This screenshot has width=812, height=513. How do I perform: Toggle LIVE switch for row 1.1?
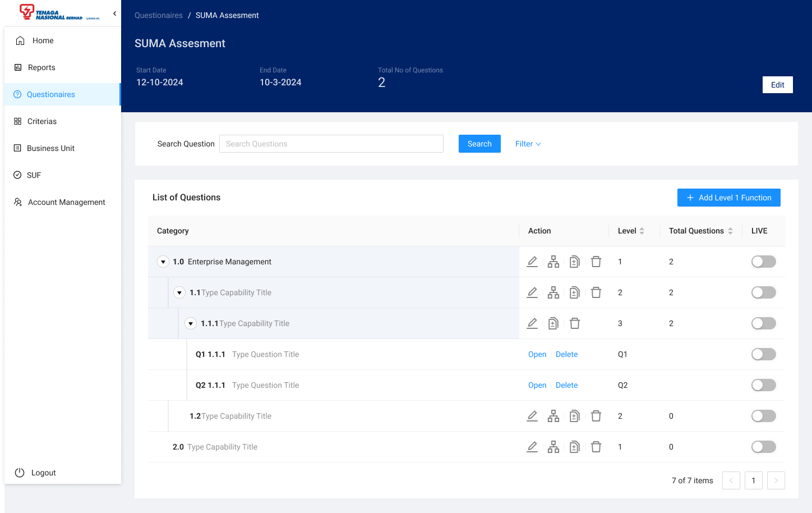[x=764, y=292]
